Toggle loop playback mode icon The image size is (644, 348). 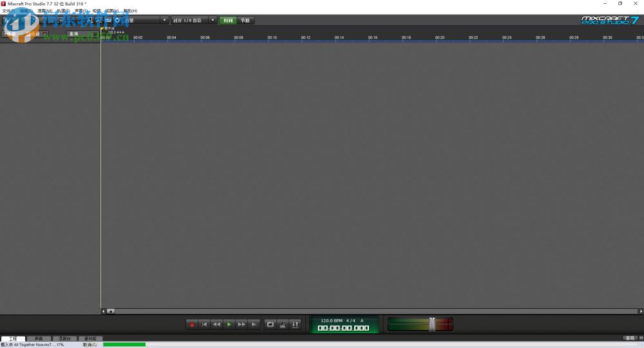click(x=270, y=324)
